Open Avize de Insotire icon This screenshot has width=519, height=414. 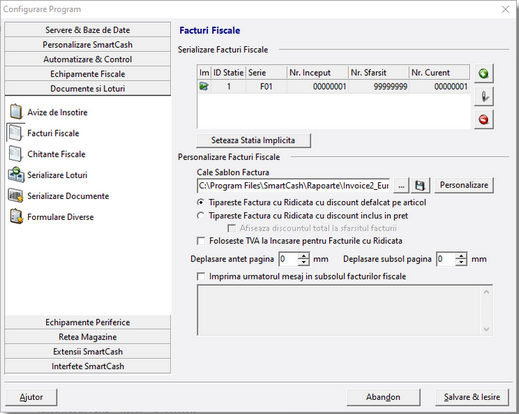point(16,112)
